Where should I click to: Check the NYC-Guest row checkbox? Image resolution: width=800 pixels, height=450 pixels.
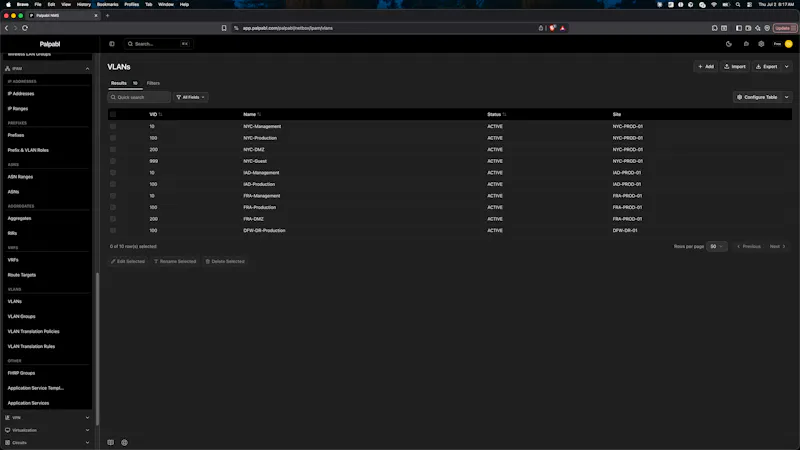pyautogui.click(x=113, y=161)
